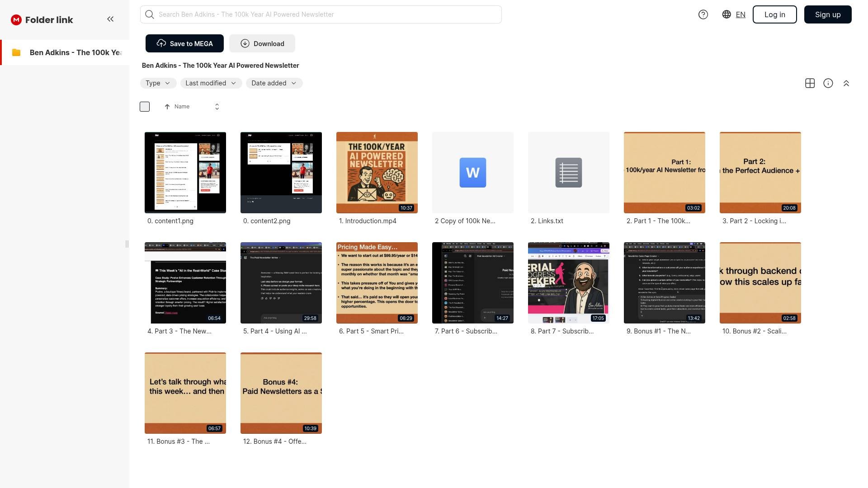Click the Log in button
Viewport: 868px width, 488px height.
[x=774, y=14]
